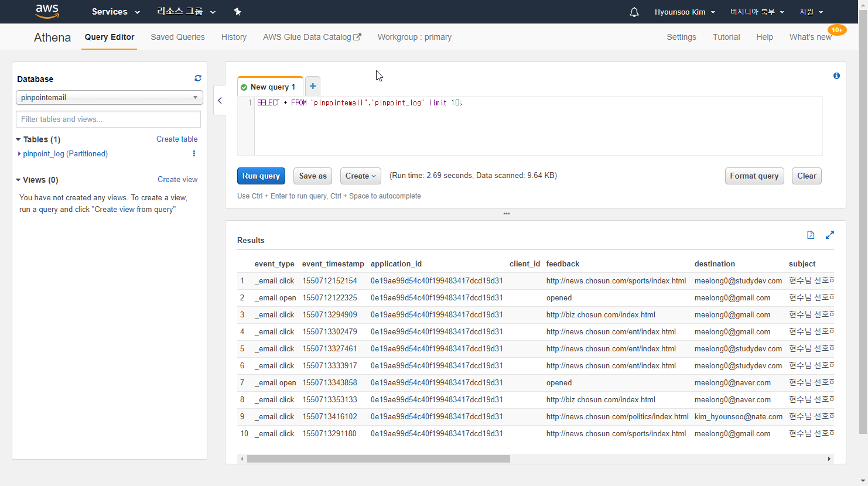Add a new query tab with plus

click(313, 86)
